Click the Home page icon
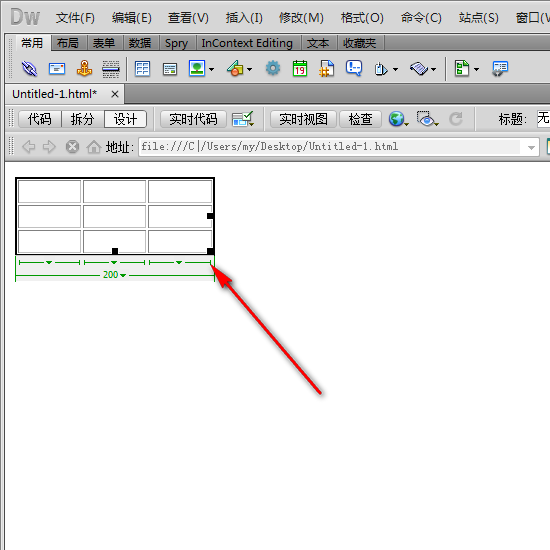 pyautogui.click(x=94, y=147)
